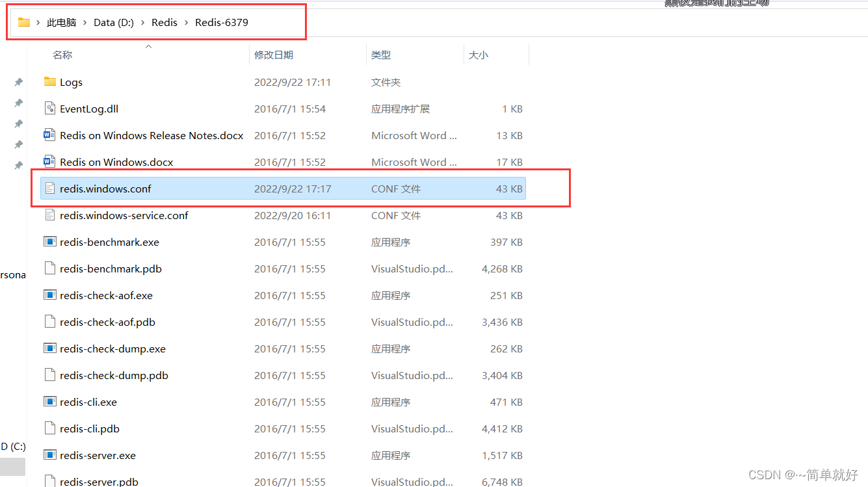868x487 pixels.
Task: Sort files by 名称 column header
Action: 62,55
